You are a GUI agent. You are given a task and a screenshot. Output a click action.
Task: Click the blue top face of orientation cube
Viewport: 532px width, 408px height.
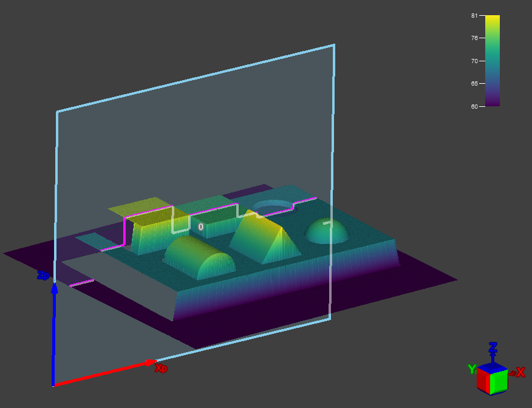coord(492,367)
